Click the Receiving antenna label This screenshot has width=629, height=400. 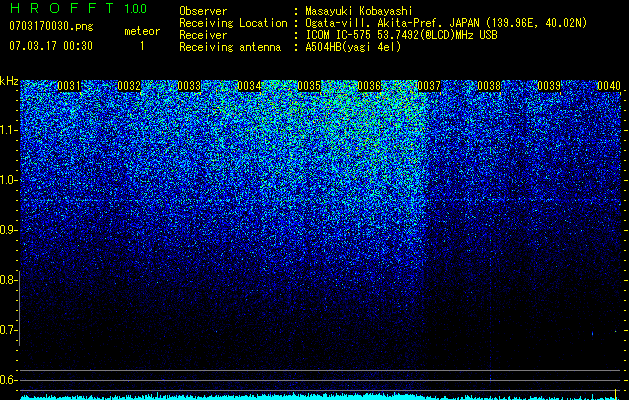230,47
